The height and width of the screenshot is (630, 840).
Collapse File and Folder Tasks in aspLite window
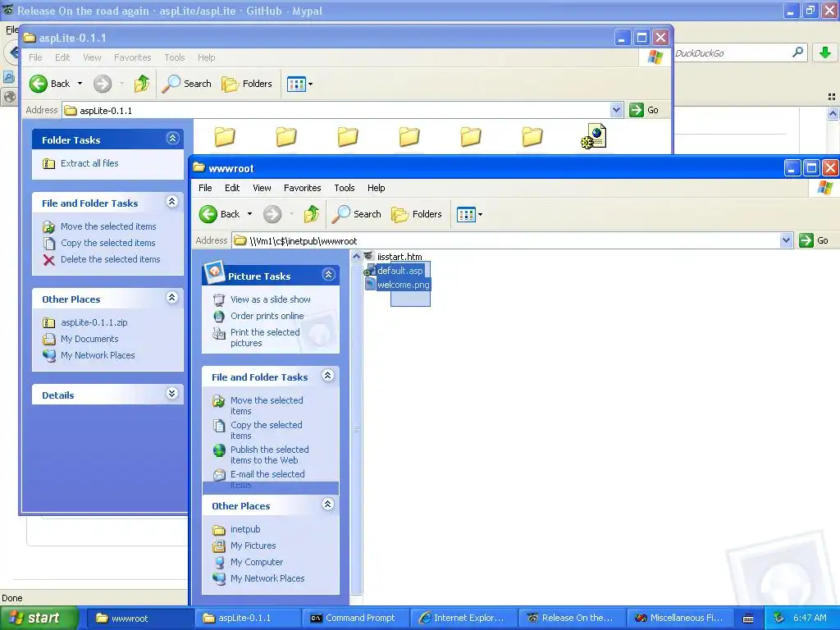click(172, 202)
